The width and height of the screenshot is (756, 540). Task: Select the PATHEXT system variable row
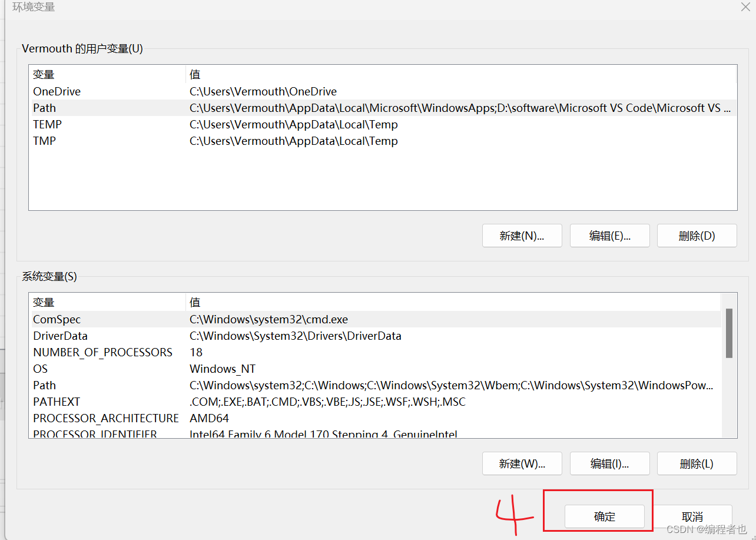click(x=118, y=402)
